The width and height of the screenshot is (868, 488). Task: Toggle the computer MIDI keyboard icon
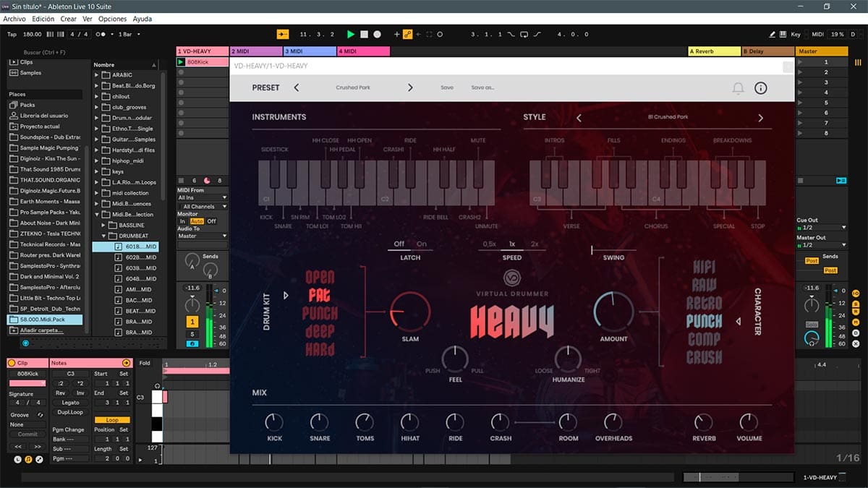click(x=783, y=34)
